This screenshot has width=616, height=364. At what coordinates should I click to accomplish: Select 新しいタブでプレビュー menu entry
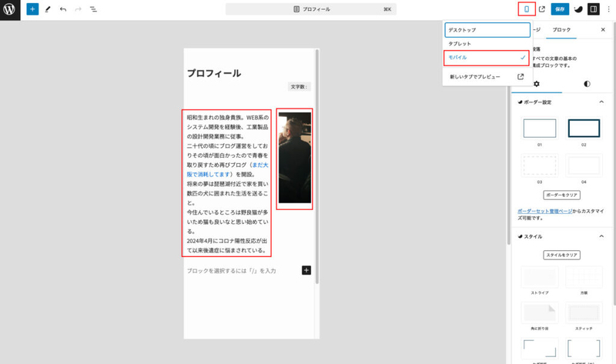pos(487,76)
